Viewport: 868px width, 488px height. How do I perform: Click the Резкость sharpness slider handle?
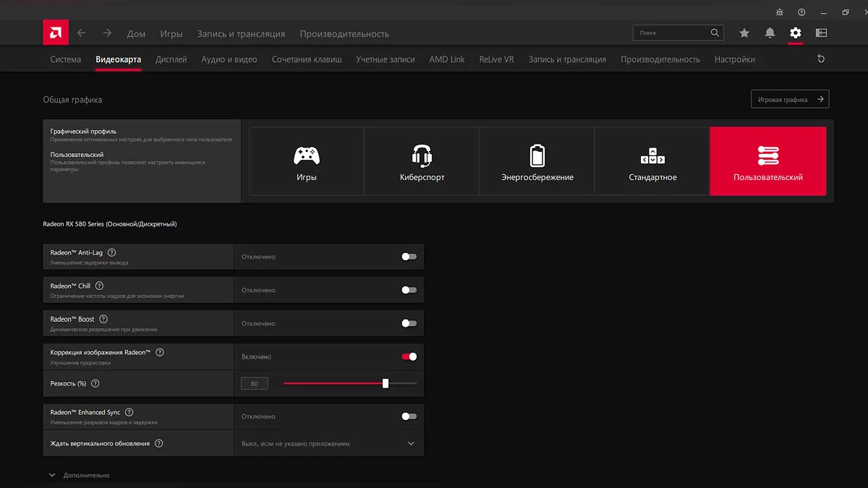[386, 383]
